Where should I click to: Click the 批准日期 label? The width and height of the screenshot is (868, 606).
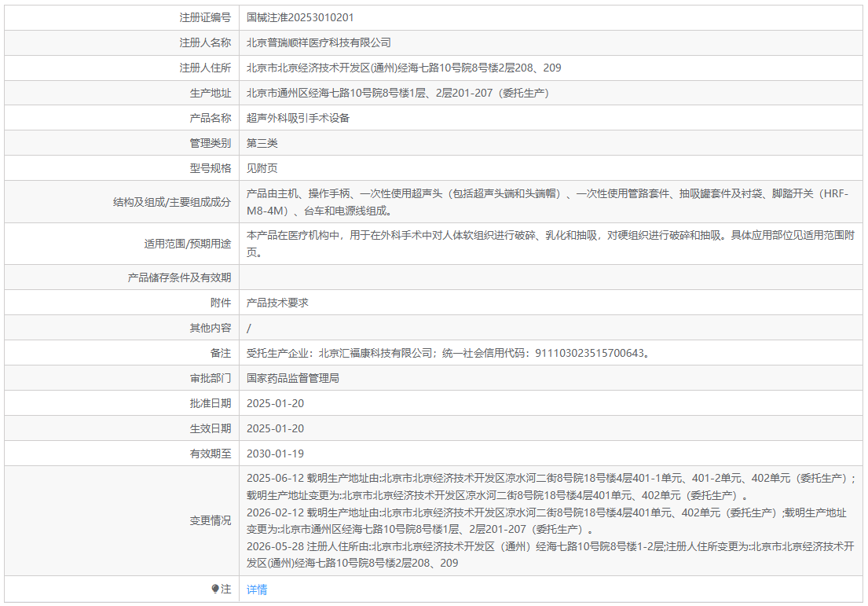(x=211, y=403)
